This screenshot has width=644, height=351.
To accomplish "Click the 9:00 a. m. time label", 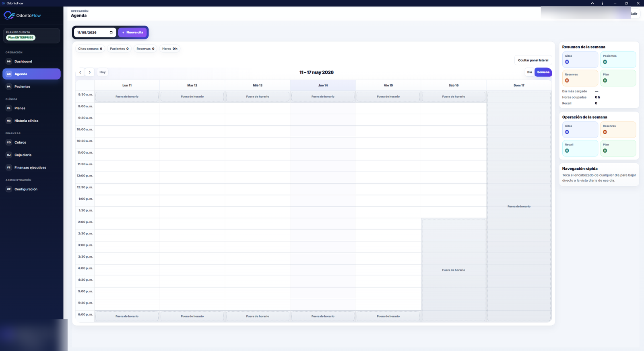I will click(x=86, y=106).
